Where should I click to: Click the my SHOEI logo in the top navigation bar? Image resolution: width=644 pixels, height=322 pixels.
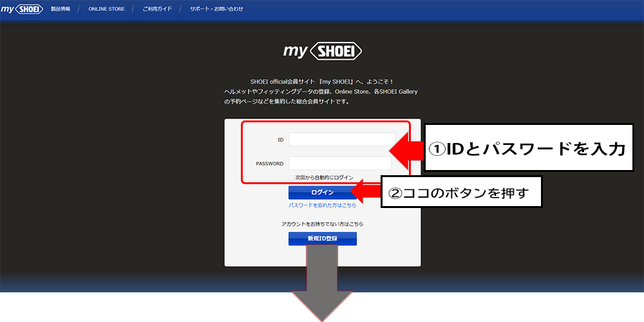click(x=23, y=9)
